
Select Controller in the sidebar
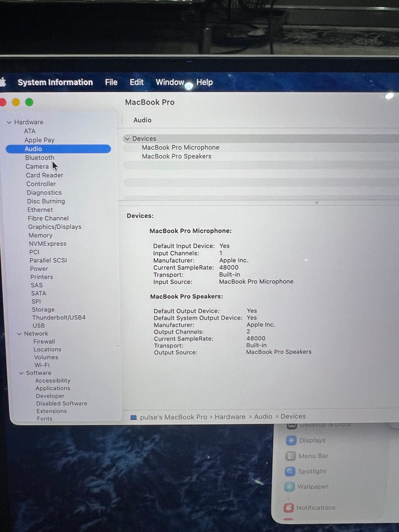point(41,184)
